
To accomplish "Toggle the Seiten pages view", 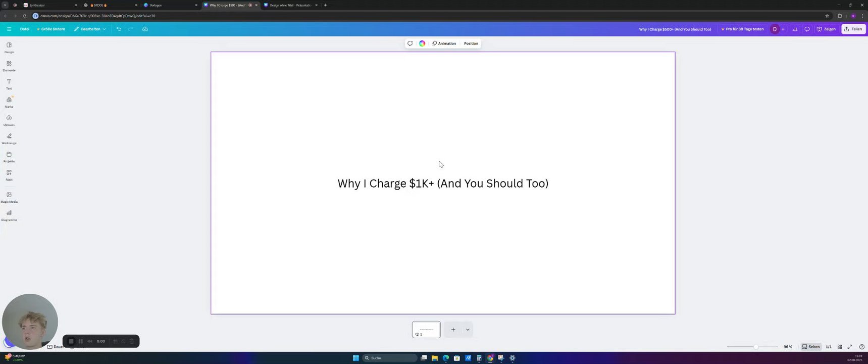I will [811, 347].
